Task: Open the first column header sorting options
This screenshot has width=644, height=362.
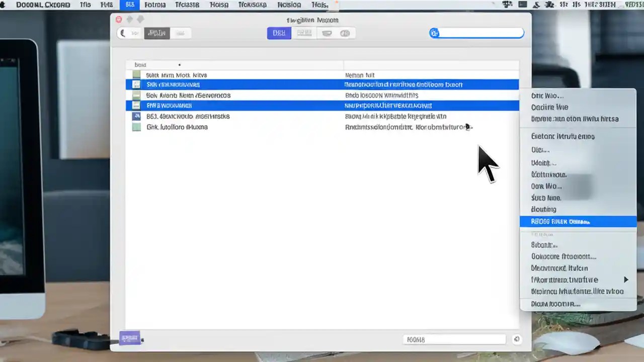Action: [x=140, y=64]
